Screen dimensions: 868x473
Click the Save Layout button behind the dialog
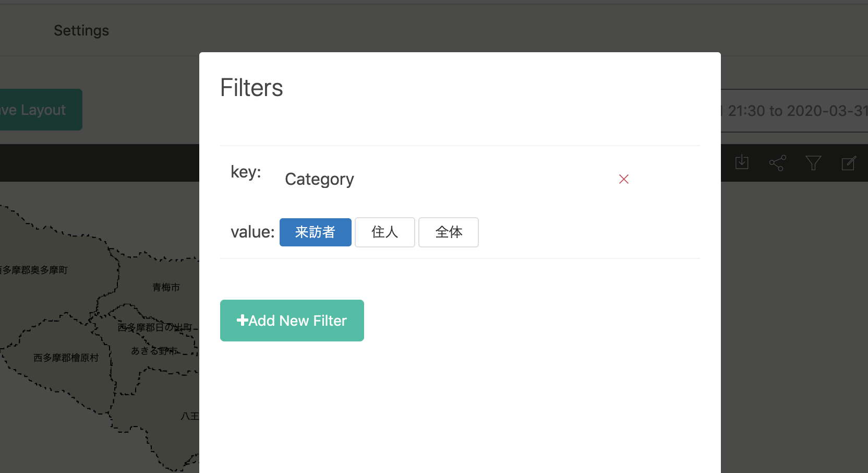point(41,110)
